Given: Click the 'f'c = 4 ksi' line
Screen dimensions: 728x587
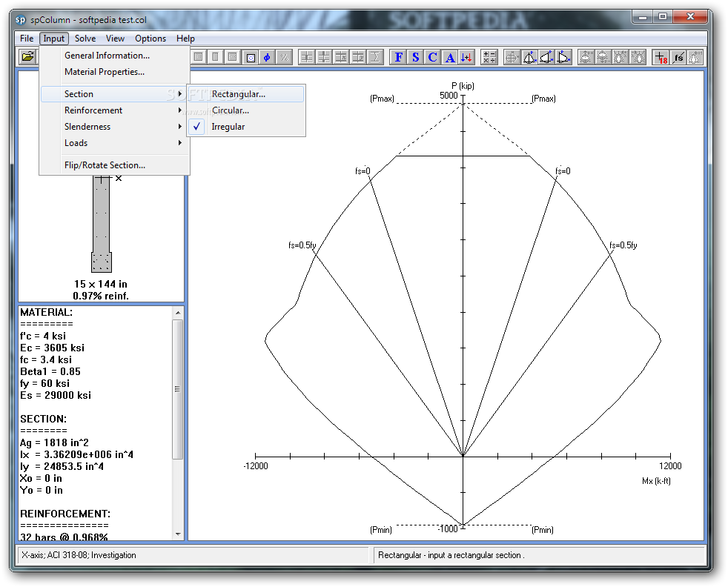Looking at the screenshot, I should [43, 336].
